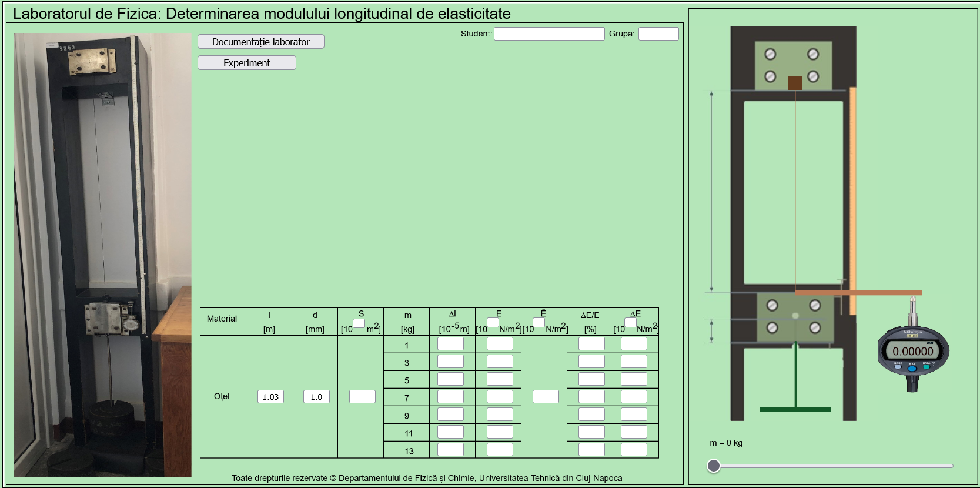Screen dimensions: 980x488
Task: Click the Student name input field
Action: pyautogui.click(x=548, y=34)
